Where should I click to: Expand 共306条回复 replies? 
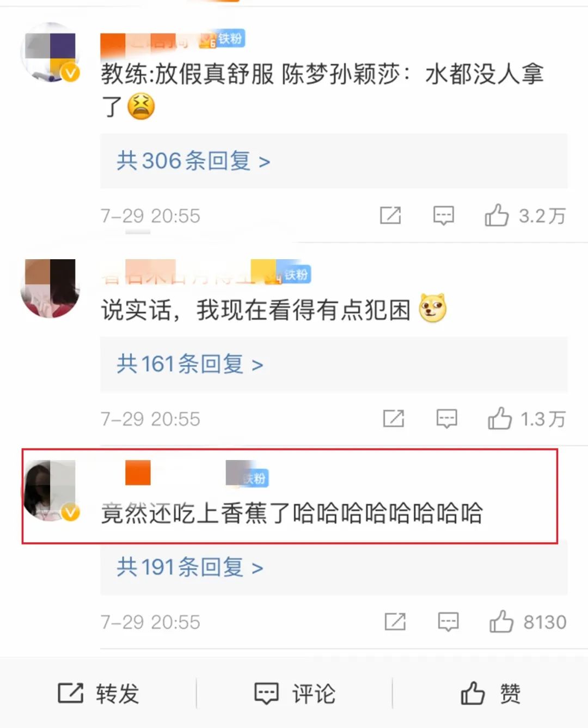(x=334, y=161)
